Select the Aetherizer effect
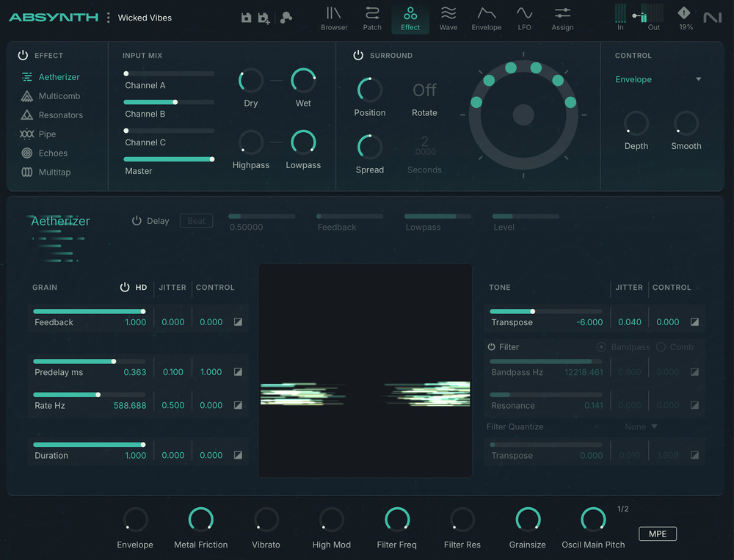Image resolution: width=734 pixels, height=560 pixels. click(51, 77)
